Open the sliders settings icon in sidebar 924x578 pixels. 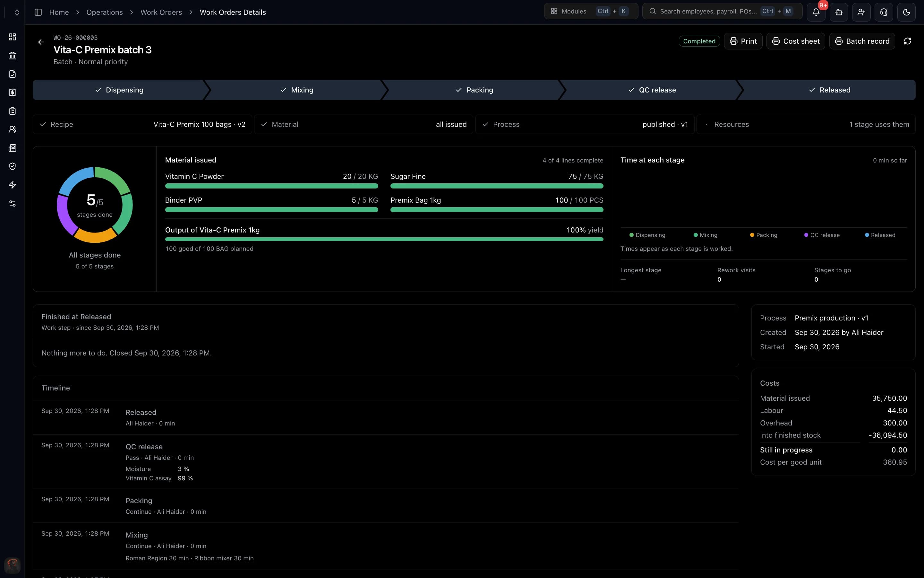(12, 203)
